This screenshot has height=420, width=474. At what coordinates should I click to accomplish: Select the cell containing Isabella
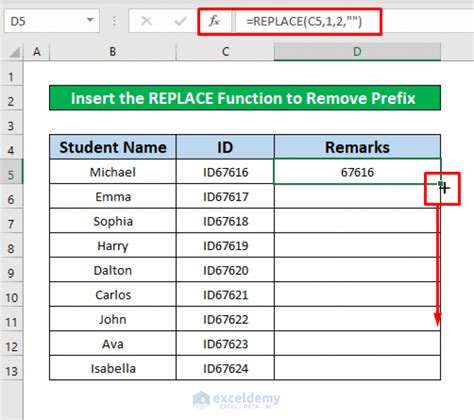[113, 368]
